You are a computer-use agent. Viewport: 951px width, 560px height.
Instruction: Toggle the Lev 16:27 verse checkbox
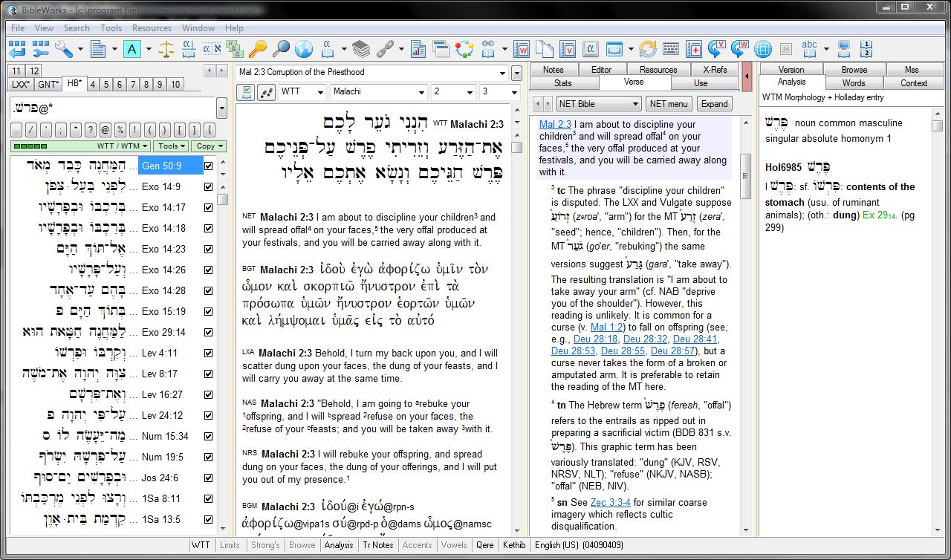pyautogui.click(x=208, y=394)
